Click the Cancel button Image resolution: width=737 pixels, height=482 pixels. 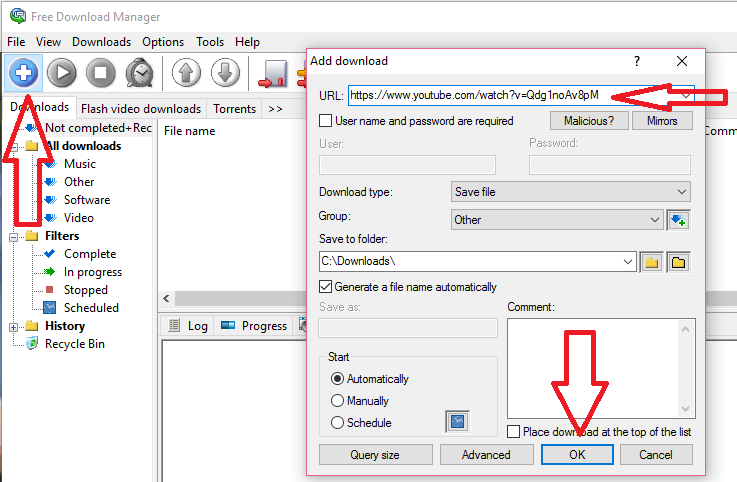pos(656,455)
